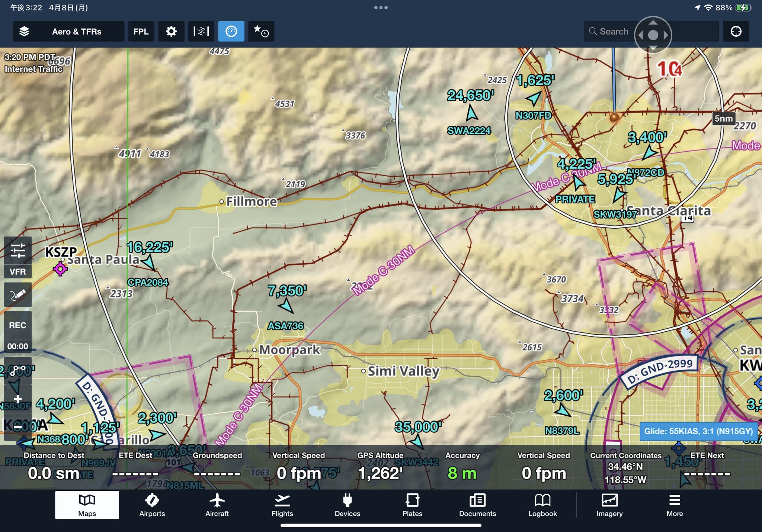This screenshot has width=762, height=532.
Task: Select the GPS Altitude instrument cell
Action: click(x=380, y=467)
